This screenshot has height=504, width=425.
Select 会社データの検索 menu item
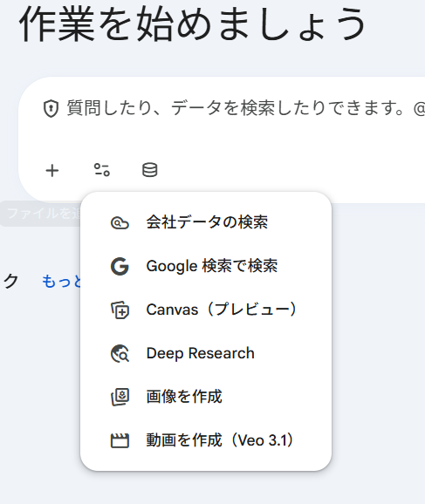(x=206, y=222)
